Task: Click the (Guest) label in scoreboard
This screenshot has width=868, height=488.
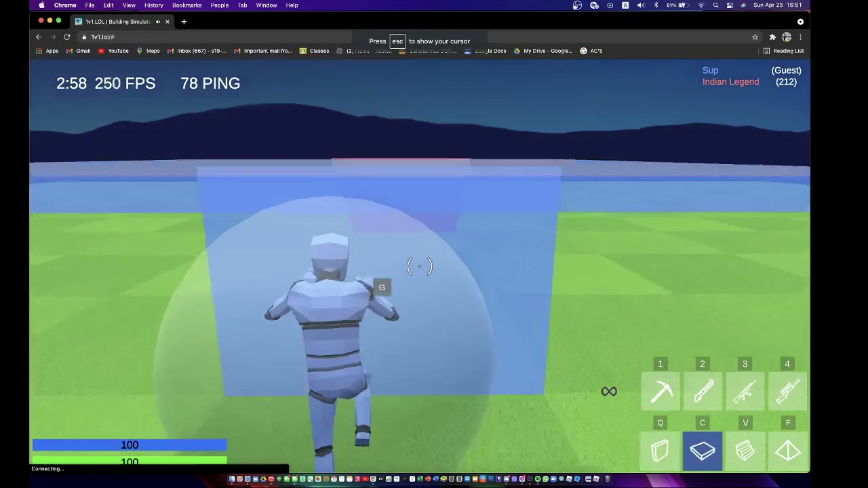Action: pyautogui.click(x=786, y=70)
